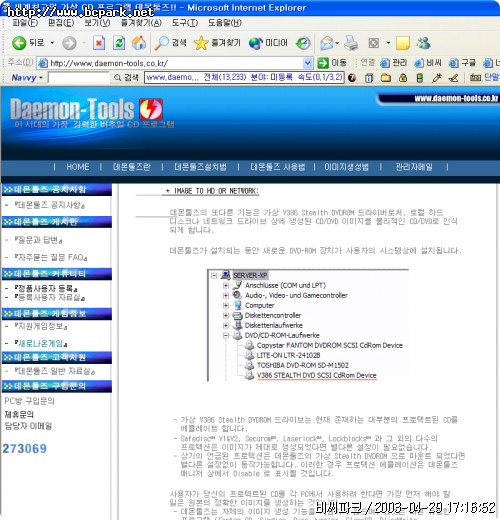Open the 즐겨찾기(A) menu

141,23
